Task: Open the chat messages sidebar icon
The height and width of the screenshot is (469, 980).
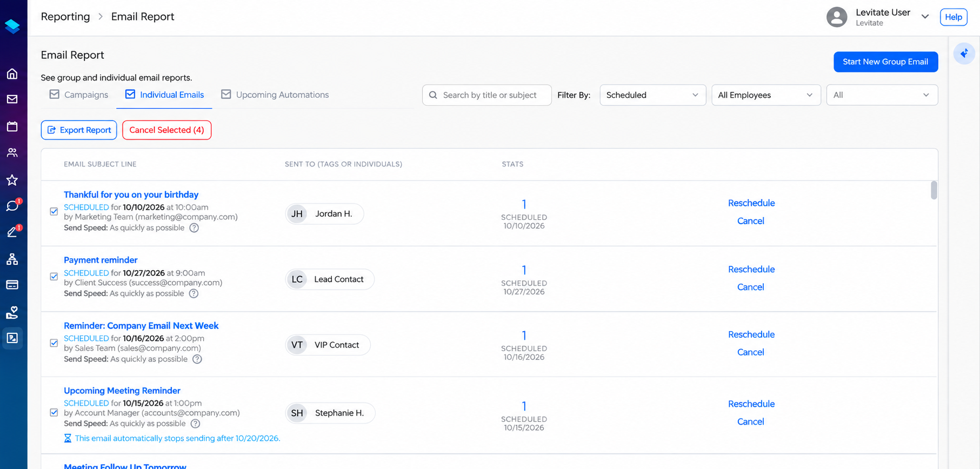Action: click(12, 206)
